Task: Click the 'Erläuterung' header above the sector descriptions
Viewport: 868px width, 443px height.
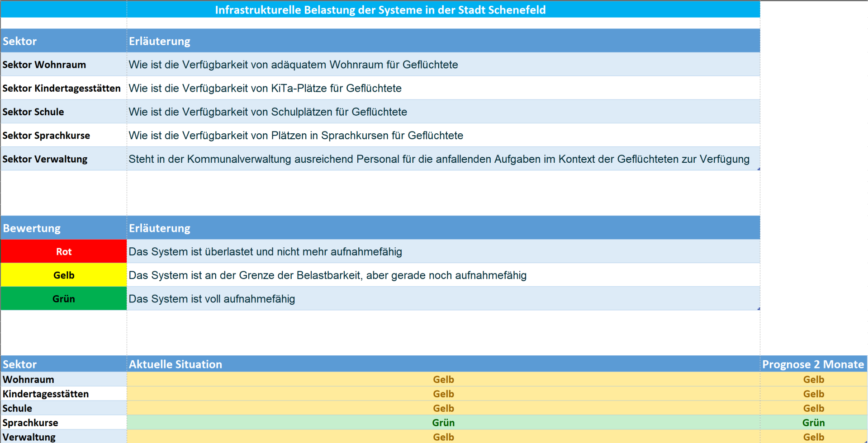Action: click(443, 41)
